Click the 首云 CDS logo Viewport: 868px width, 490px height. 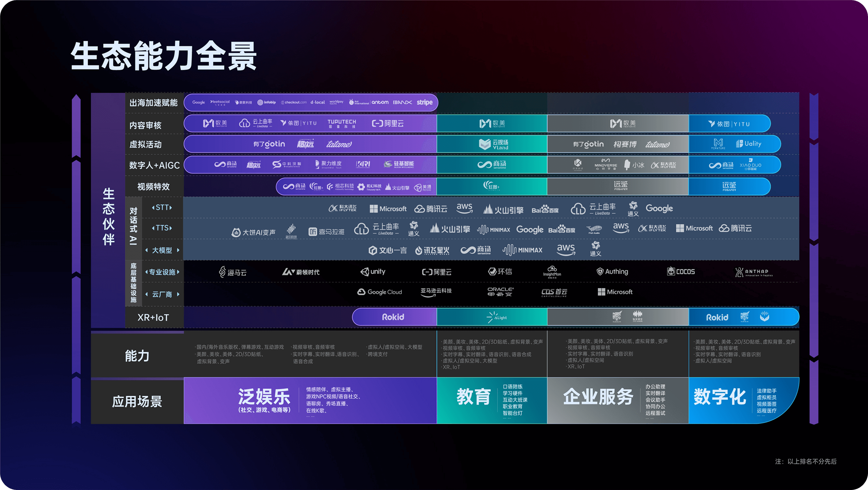[x=554, y=292]
